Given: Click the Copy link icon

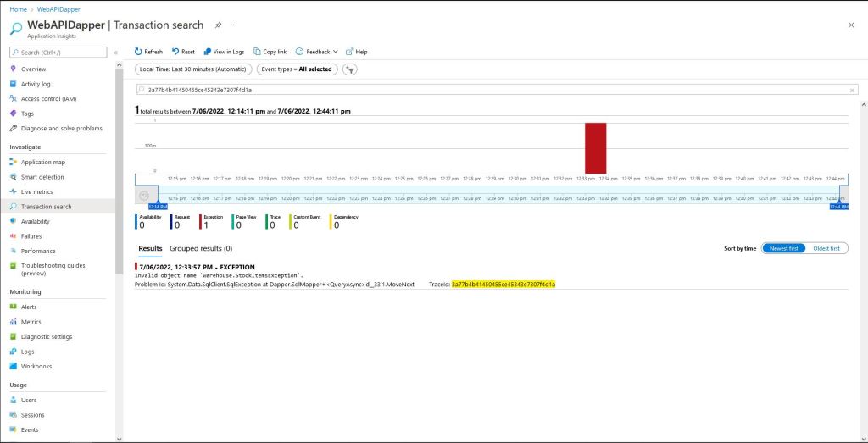Looking at the screenshot, I should [258, 52].
